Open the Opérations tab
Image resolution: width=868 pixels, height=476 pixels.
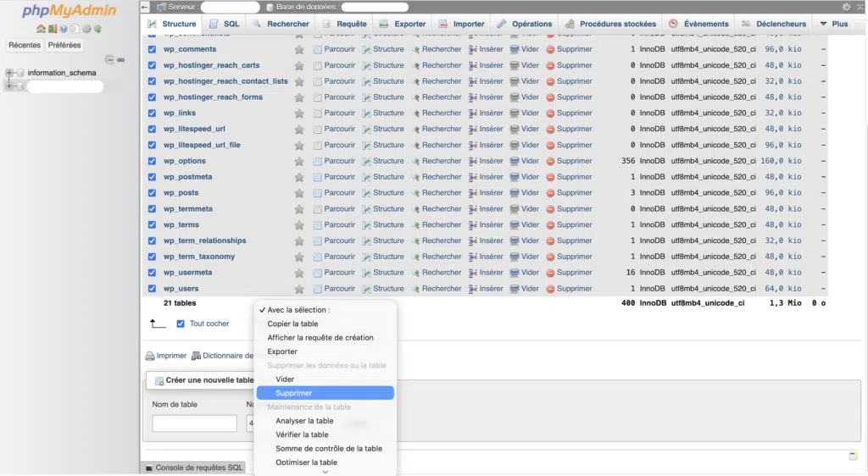point(524,24)
